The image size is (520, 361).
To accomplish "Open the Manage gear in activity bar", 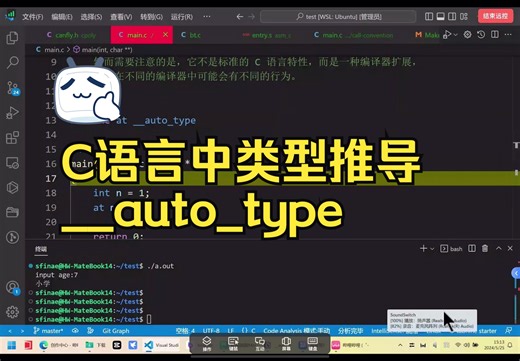I will [x=12, y=312].
